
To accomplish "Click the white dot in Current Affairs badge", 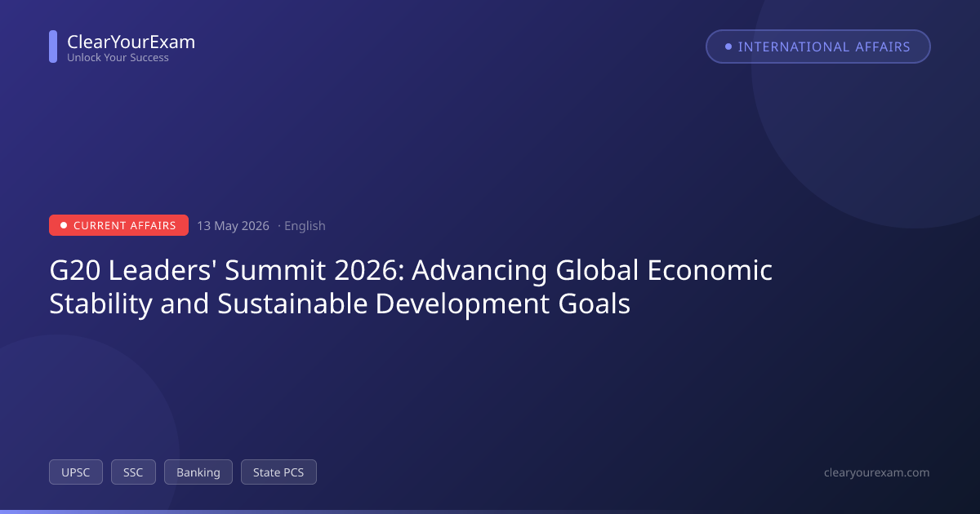I will 64,225.
